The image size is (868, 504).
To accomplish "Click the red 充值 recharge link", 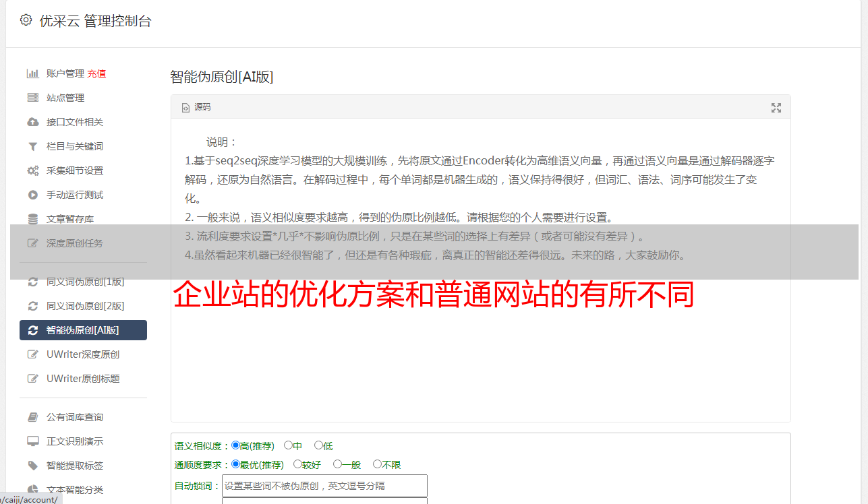I will pyautogui.click(x=96, y=73).
